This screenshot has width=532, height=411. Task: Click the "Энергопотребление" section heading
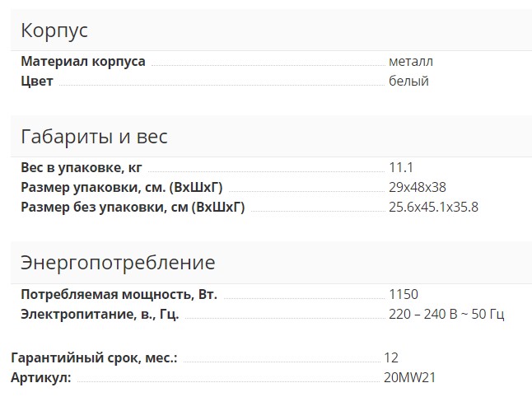tap(118, 263)
